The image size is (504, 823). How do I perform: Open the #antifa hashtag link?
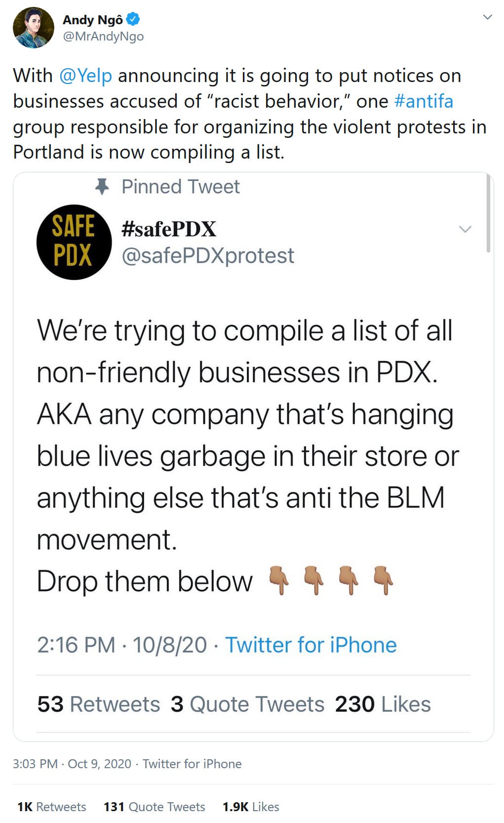(x=424, y=101)
